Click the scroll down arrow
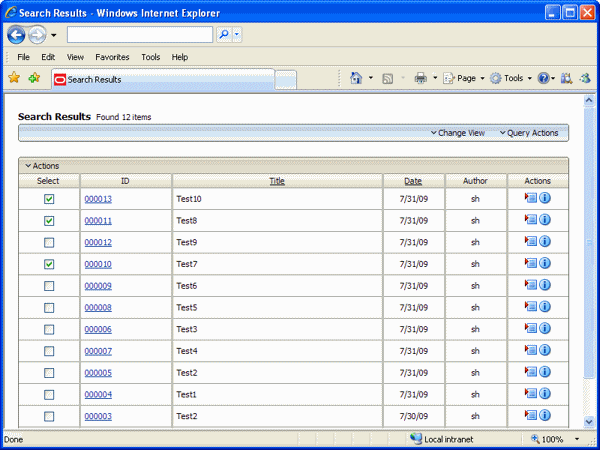The width and height of the screenshot is (600, 450). (x=589, y=422)
